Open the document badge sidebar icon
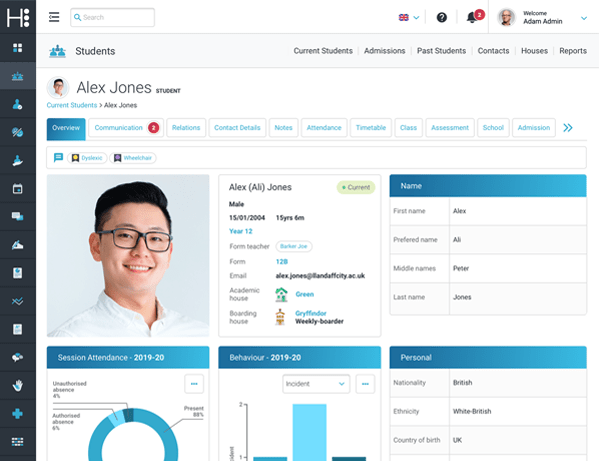Viewport: 599px width, 461px height. click(18, 273)
